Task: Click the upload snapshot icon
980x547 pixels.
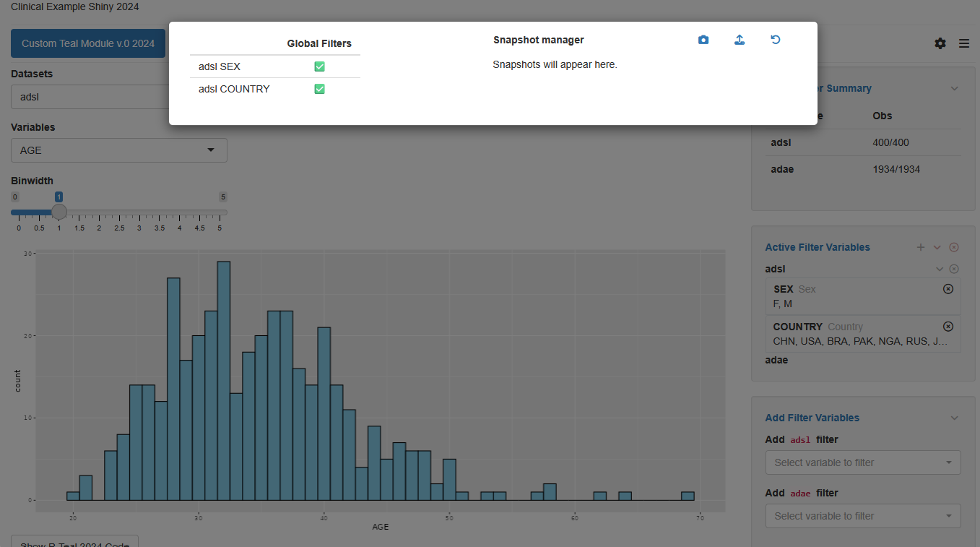Action: [x=740, y=40]
